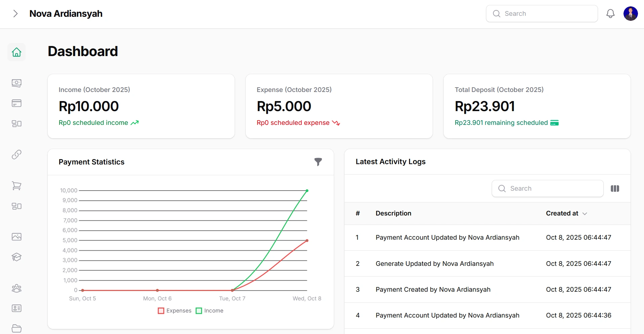This screenshot has height=334, width=644.
Task: Open the chain link sidebar icon
Action: click(16, 154)
